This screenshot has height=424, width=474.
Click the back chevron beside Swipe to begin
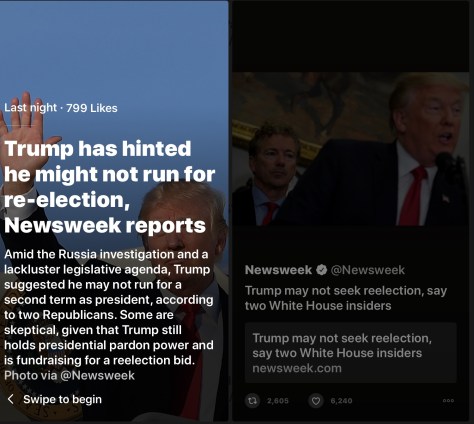coord(11,399)
